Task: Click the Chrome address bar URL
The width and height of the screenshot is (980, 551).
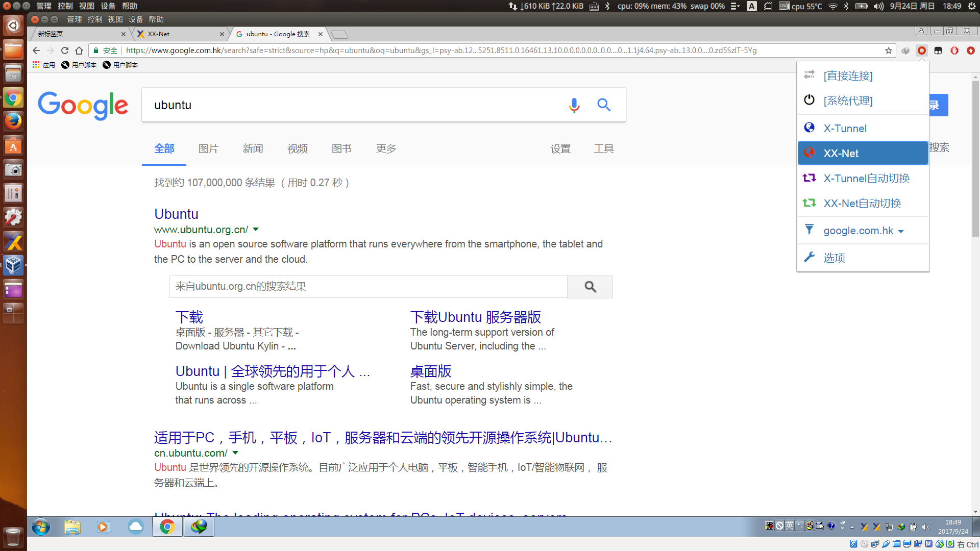Action: click(x=441, y=51)
